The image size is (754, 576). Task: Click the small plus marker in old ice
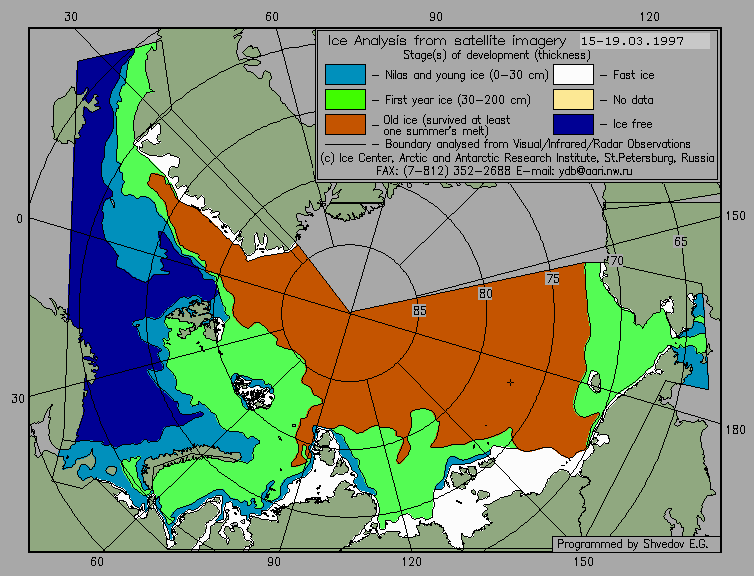click(x=510, y=383)
